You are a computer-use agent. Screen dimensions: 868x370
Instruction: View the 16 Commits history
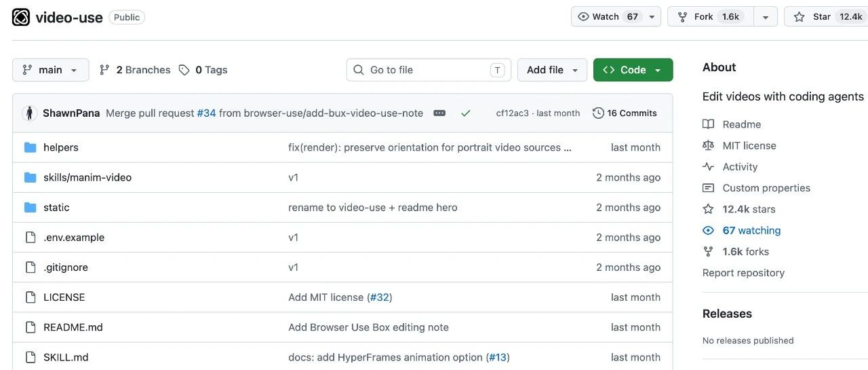pyautogui.click(x=625, y=113)
